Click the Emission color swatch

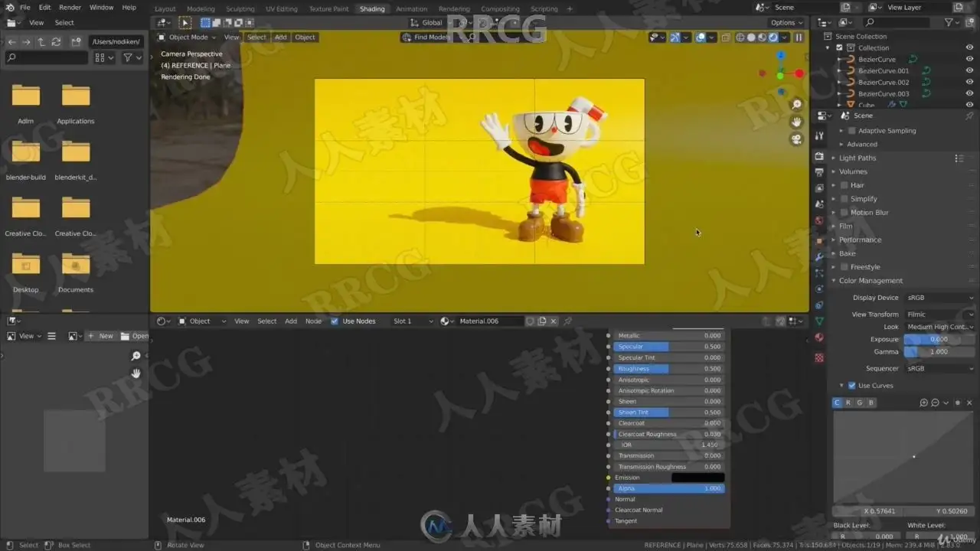click(x=697, y=478)
